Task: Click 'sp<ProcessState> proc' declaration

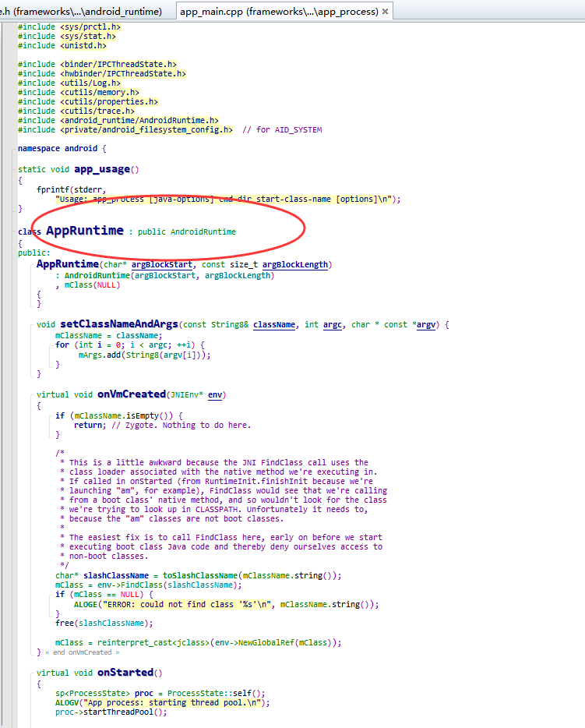Action: pos(104,693)
